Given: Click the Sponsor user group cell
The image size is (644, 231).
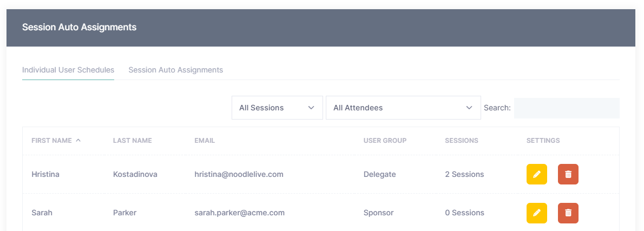Looking at the screenshot, I should tap(378, 213).
